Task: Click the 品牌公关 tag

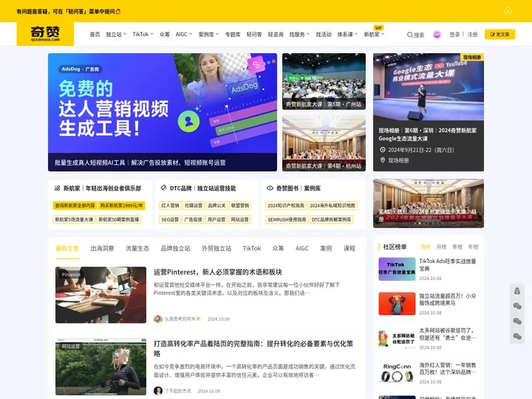Action: pyautogui.click(x=216, y=205)
